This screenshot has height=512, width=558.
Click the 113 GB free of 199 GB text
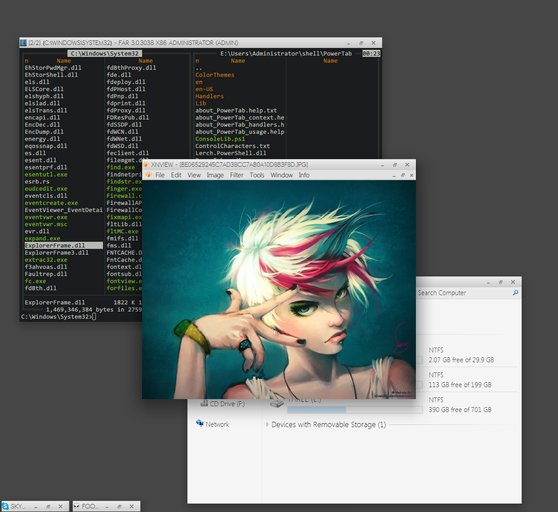pyautogui.click(x=460, y=385)
